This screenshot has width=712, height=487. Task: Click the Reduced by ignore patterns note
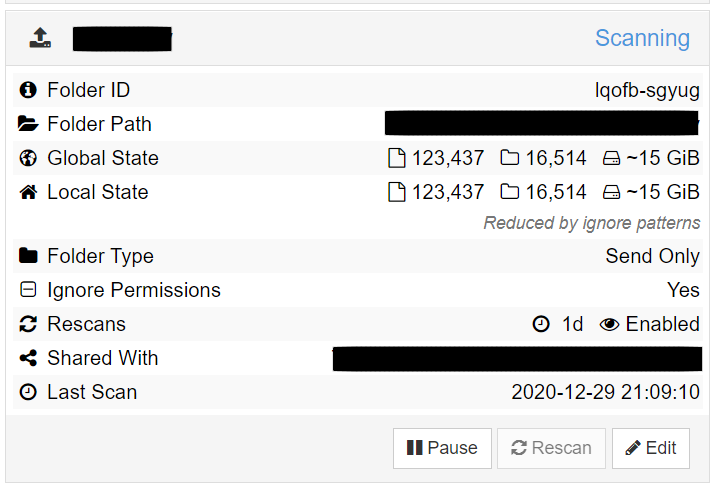592,223
